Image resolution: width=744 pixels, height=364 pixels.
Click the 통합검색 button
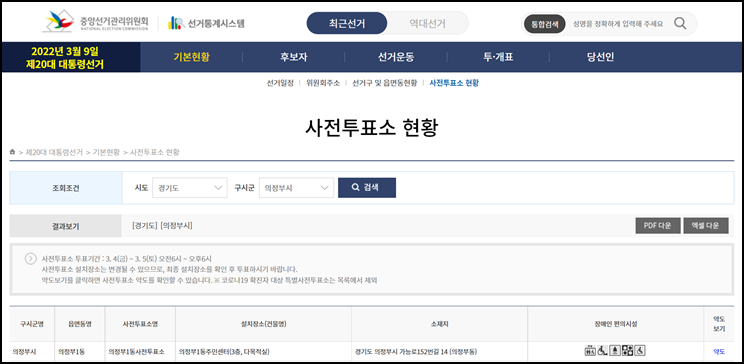(544, 24)
